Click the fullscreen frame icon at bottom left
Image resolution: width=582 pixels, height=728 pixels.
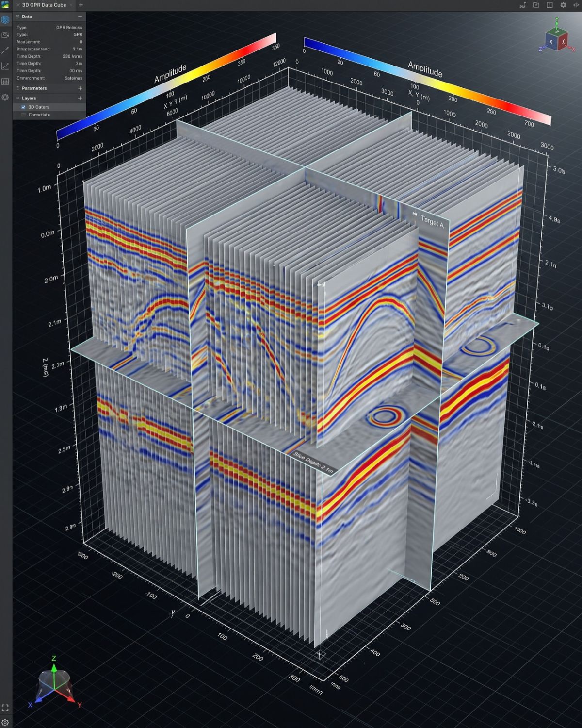tap(5, 708)
